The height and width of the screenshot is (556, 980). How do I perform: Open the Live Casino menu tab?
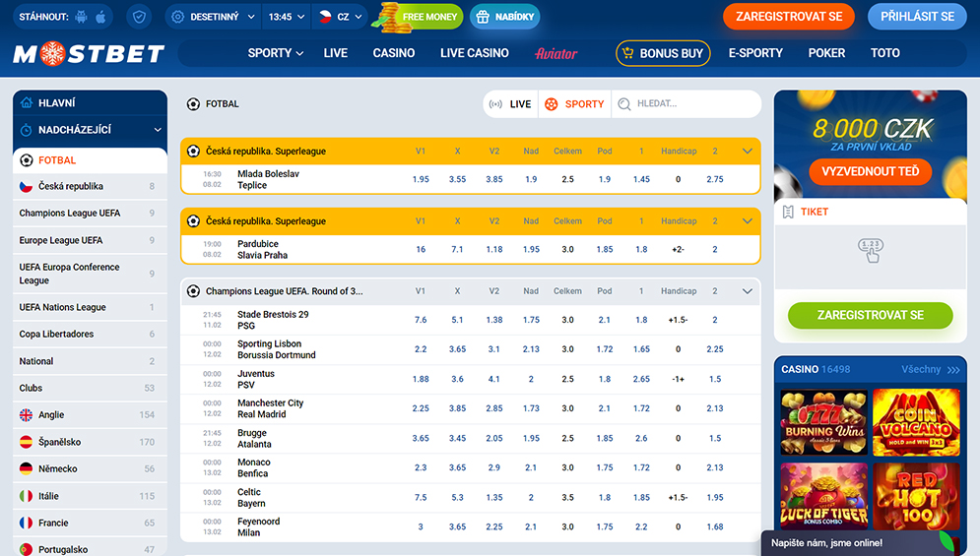(474, 53)
